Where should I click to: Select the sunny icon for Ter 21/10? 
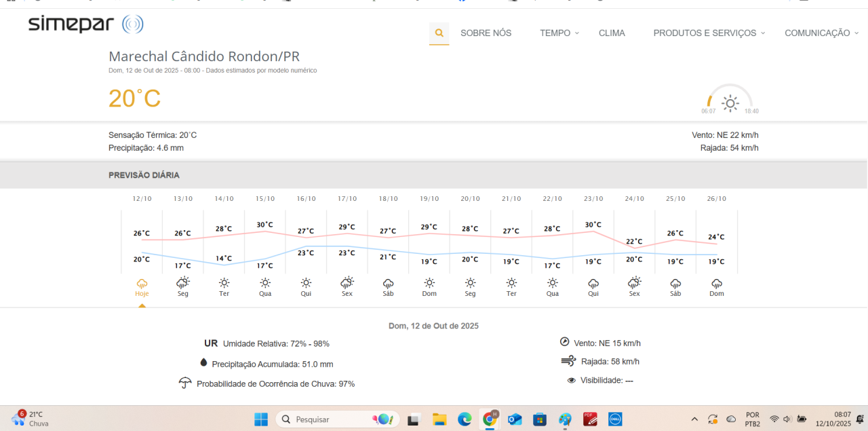(511, 283)
